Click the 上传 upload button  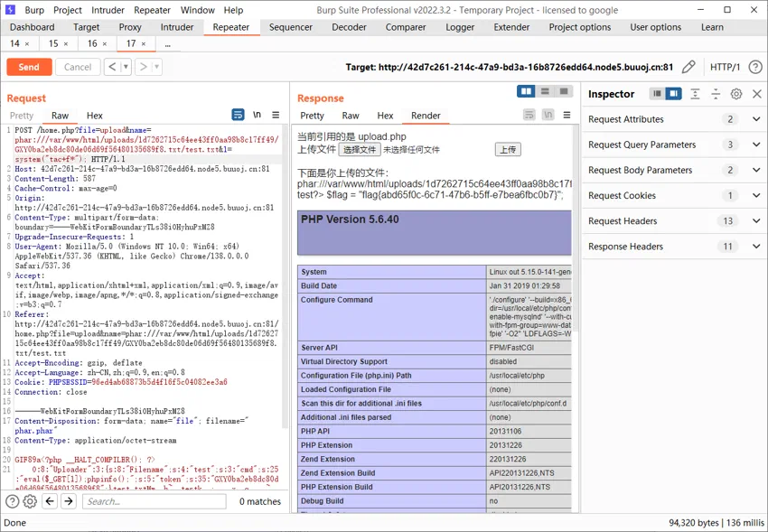click(508, 150)
